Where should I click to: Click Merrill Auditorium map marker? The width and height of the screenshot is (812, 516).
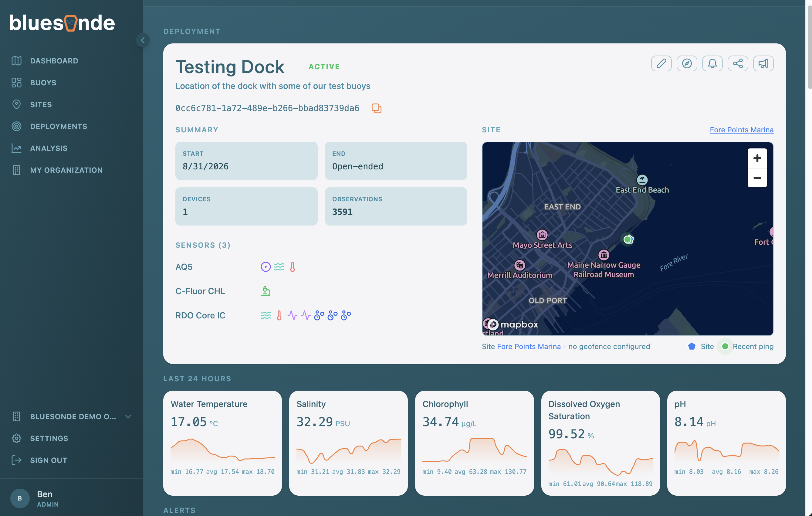point(520,265)
